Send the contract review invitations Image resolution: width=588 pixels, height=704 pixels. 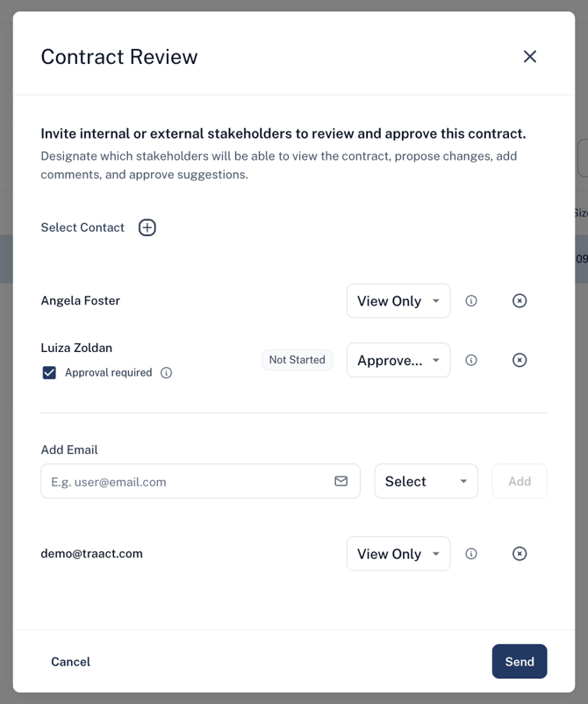click(520, 661)
